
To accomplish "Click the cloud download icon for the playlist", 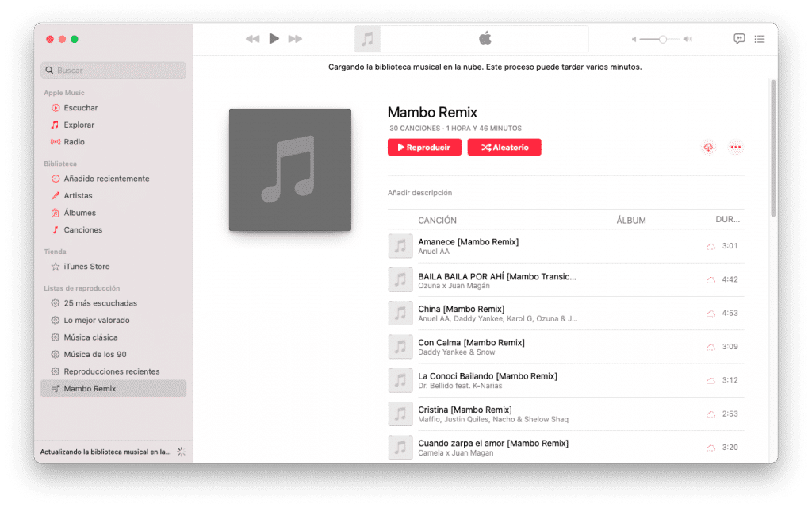I will (x=708, y=147).
